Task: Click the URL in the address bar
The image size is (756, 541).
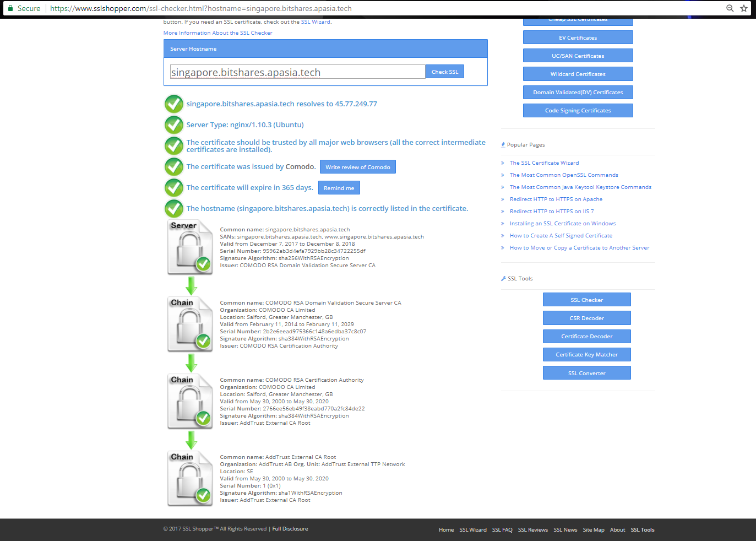Action: pyautogui.click(x=201, y=8)
